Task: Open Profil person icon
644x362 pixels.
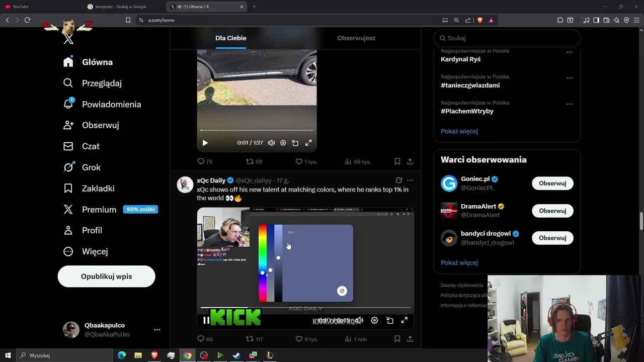Action: click(68, 230)
